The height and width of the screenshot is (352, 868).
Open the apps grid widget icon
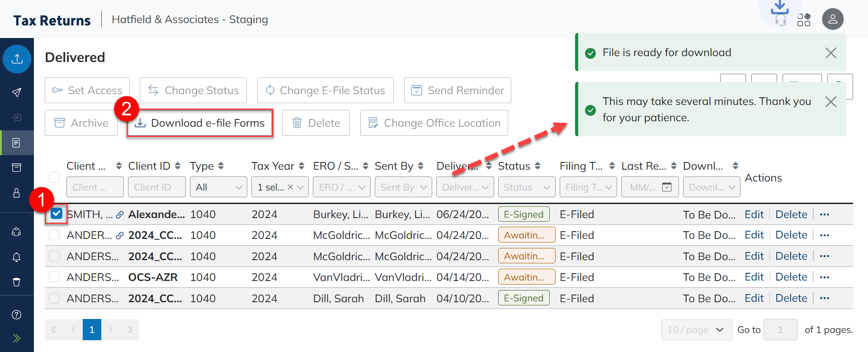point(803,20)
